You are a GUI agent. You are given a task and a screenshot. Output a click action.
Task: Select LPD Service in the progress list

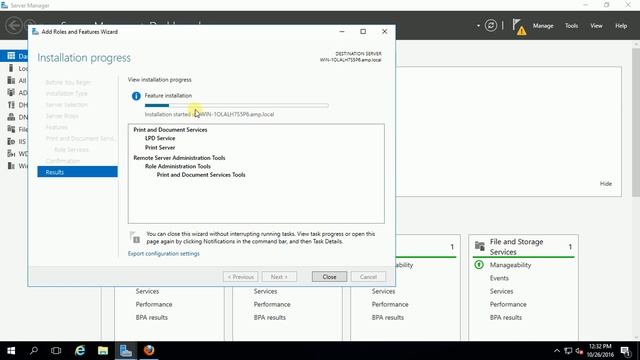160,138
